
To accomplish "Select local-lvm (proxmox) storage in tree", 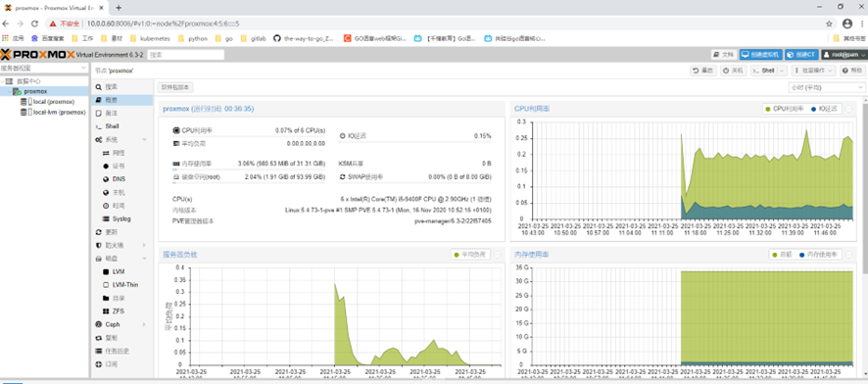I will [x=59, y=112].
